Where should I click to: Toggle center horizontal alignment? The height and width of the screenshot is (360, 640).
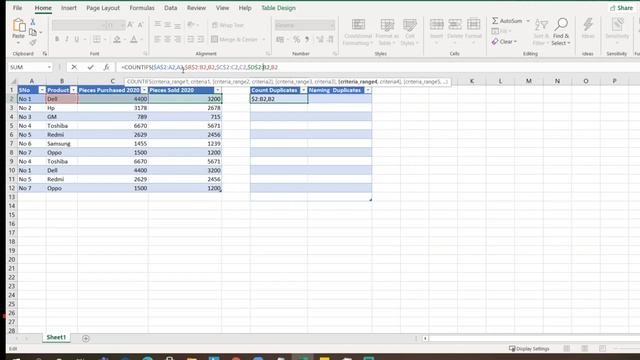point(167,40)
